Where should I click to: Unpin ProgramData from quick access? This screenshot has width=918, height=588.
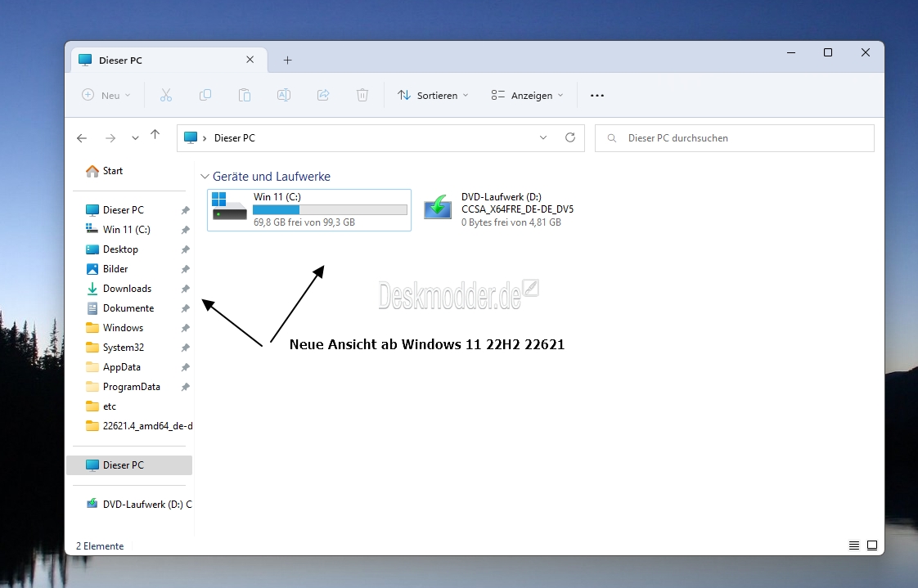(x=186, y=387)
